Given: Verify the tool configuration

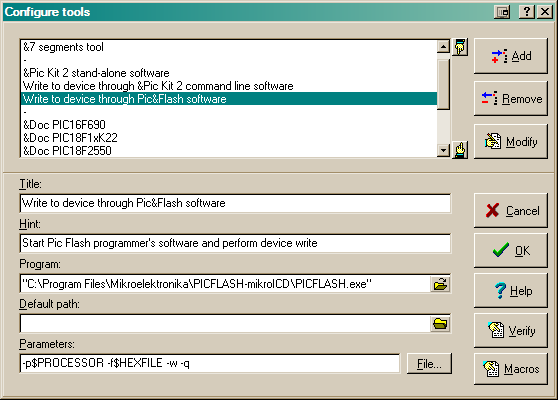Looking at the screenshot, I should click(x=511, y=331).
